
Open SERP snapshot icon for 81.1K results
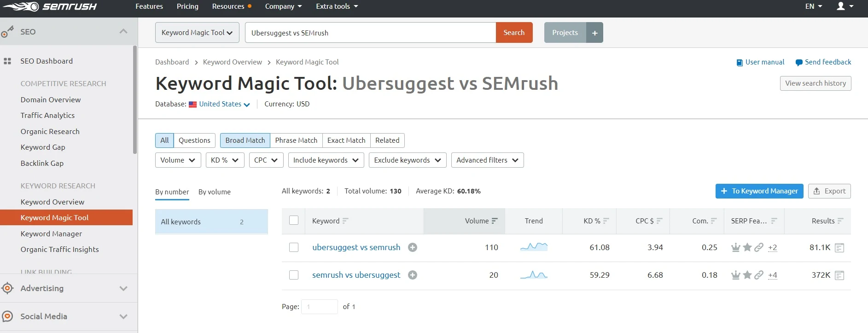839,248
